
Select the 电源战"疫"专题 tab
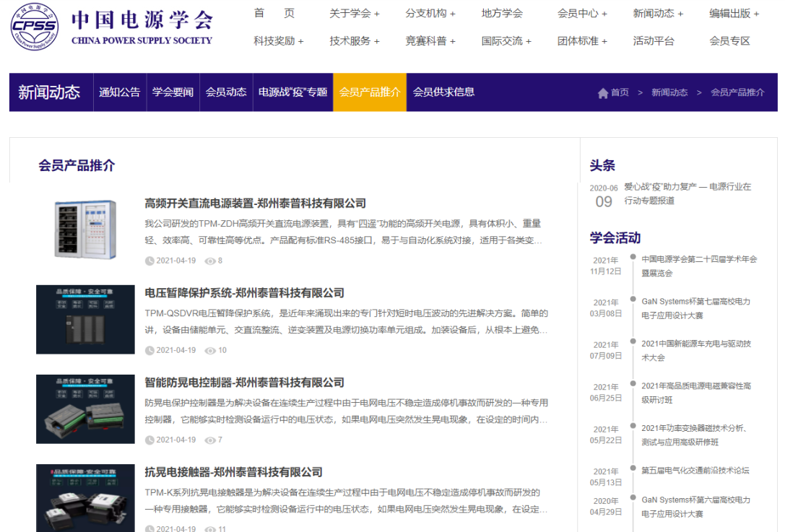point(293,92)
